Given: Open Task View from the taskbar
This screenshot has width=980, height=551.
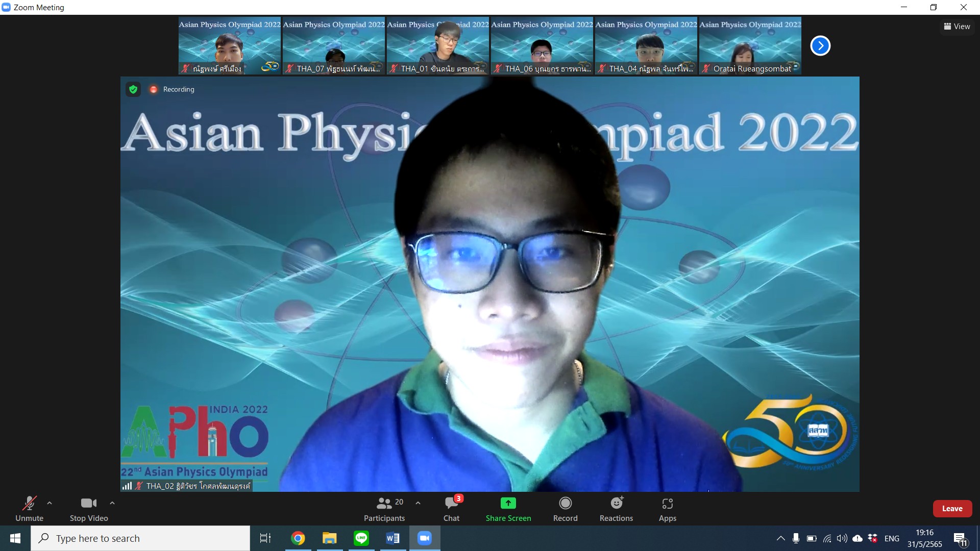Looking at the screenshot, I should 265,538.
